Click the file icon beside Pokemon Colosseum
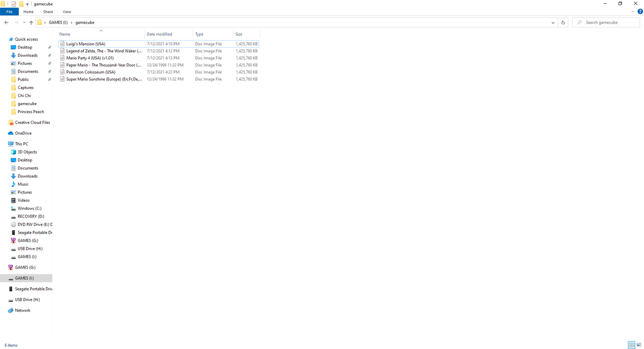644x349 pixels. coord(62,72)
